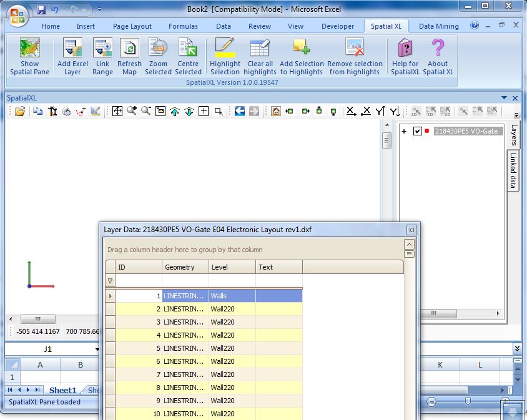Toggle the 218430PE5 VO-Gate layer checkbox
The width and height of the screenshot is (527, 420).
(x=418, y=131)
